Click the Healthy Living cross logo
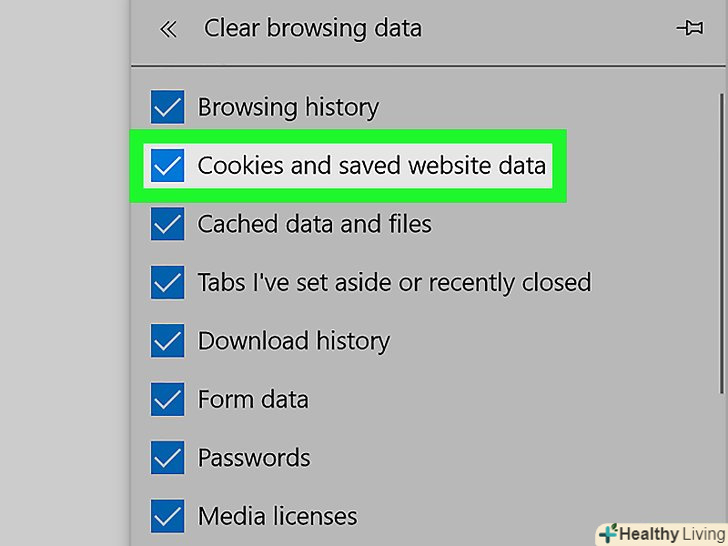This screenshot has height=546, width=728. tap(609, 531)
